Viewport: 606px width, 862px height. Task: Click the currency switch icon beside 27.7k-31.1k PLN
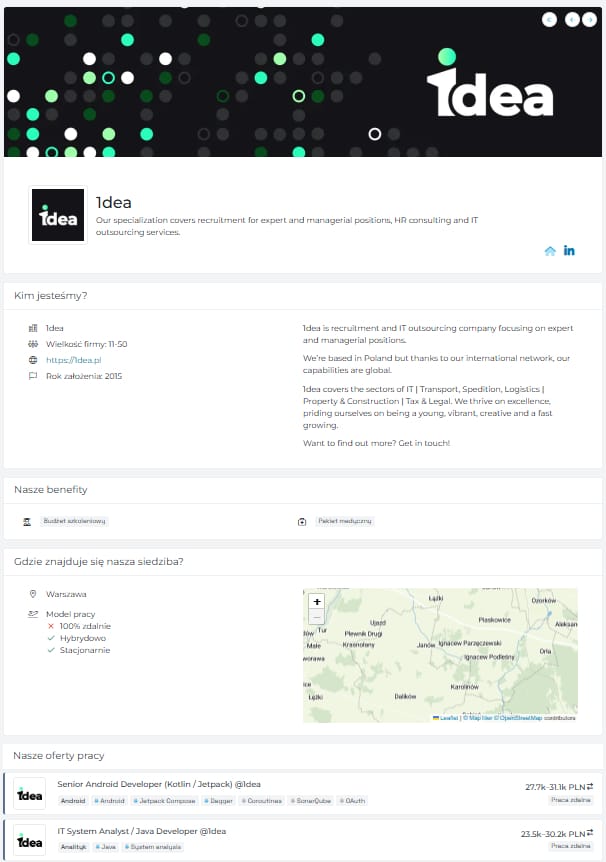pos(589,787)
